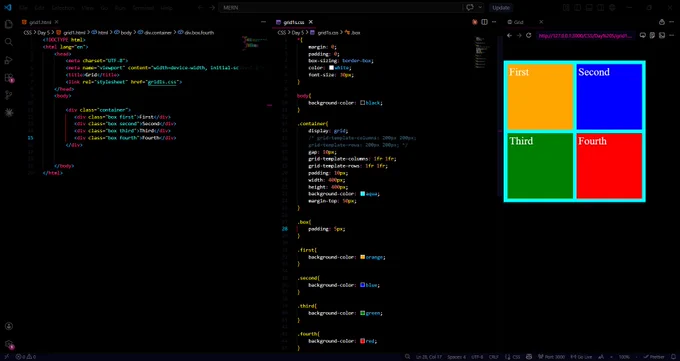Click the aqua color swatch in .container rule
The width and height of the screenshot is (680, 361).
(363, 194)
